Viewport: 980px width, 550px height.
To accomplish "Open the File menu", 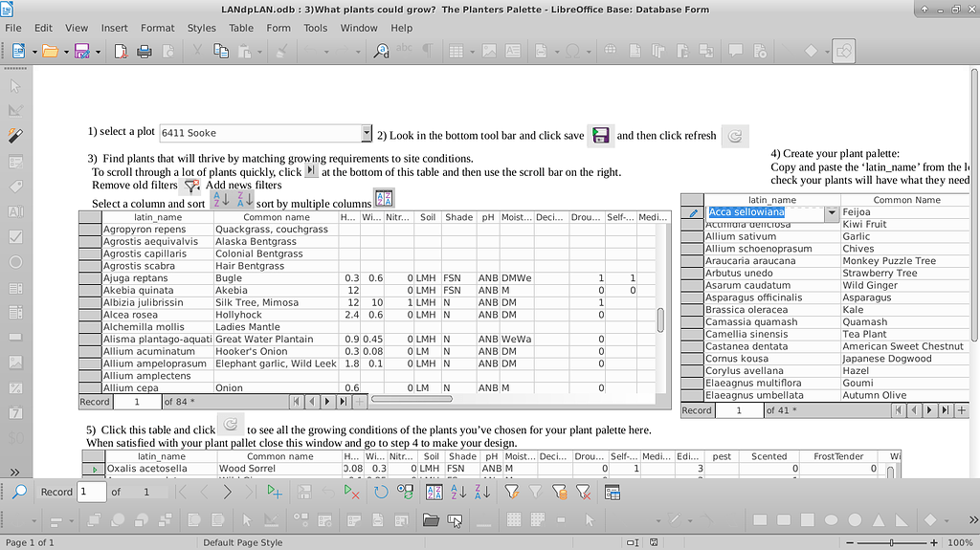I will 13,28.
